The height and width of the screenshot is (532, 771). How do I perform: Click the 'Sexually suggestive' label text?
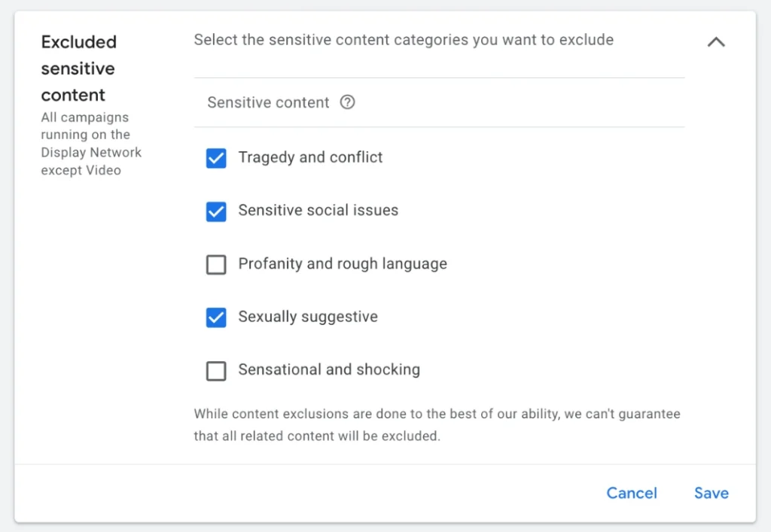coord(308,317)
